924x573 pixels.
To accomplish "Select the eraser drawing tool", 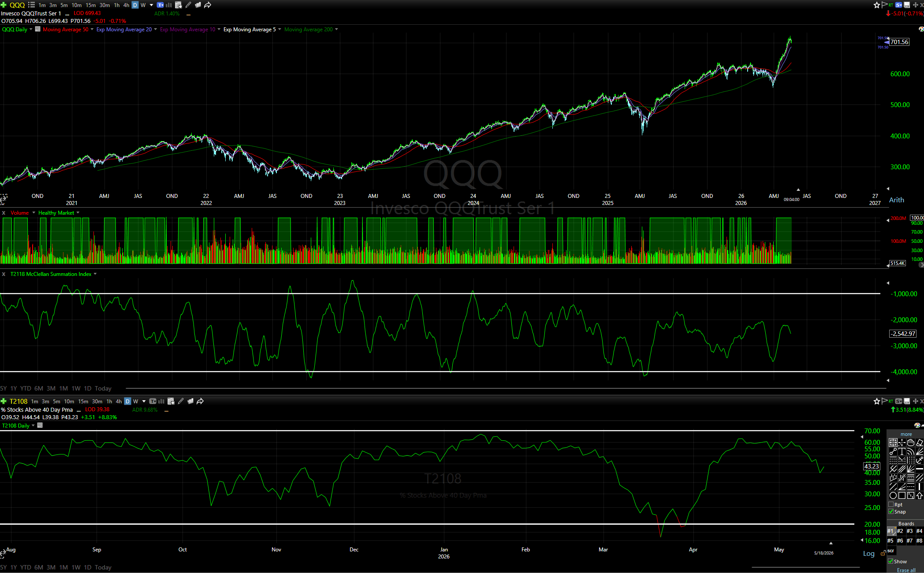I will click(919, 443).
